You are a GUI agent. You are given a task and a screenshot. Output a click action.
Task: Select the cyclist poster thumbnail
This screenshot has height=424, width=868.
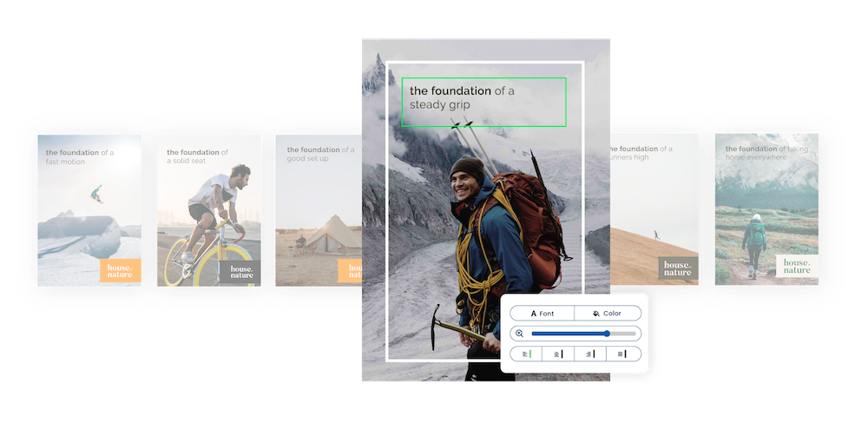(x=208, y=209)
